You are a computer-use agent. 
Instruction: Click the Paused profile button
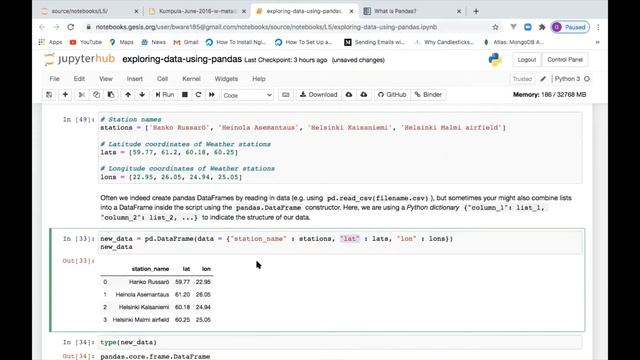[570, 27]
